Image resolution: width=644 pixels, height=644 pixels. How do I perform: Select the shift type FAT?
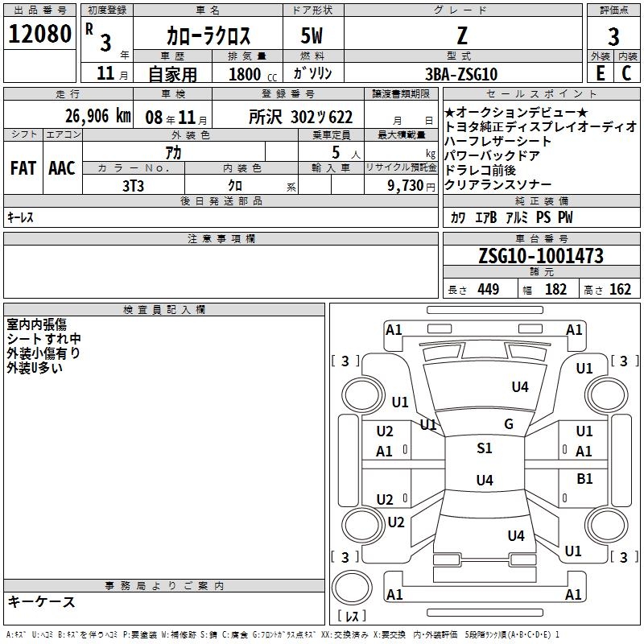tap(23, 168)
